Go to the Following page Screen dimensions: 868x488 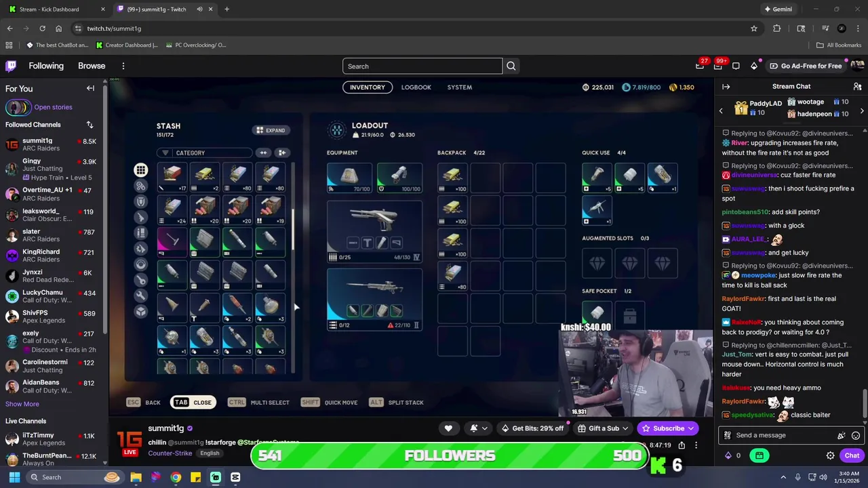(46, 66)
